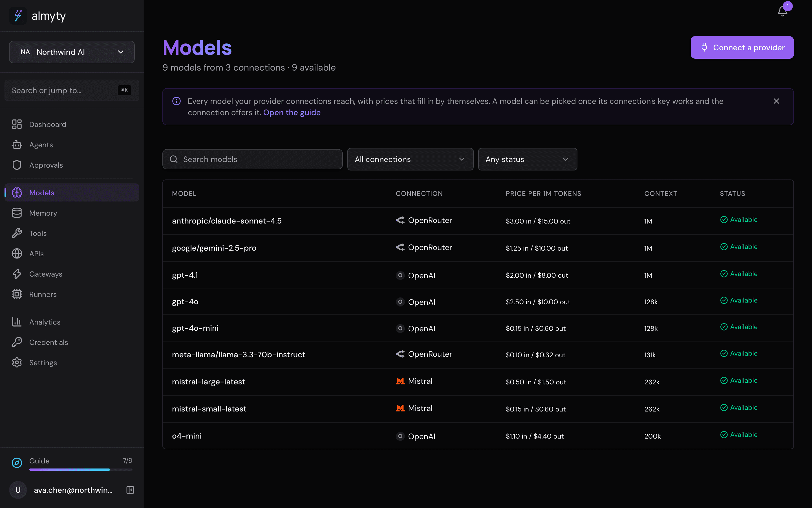Select the anthropic/claude-sonnet-4.5 model name
Image resolution: width=812 pixels, height=508 pixels.
(227, 221)
